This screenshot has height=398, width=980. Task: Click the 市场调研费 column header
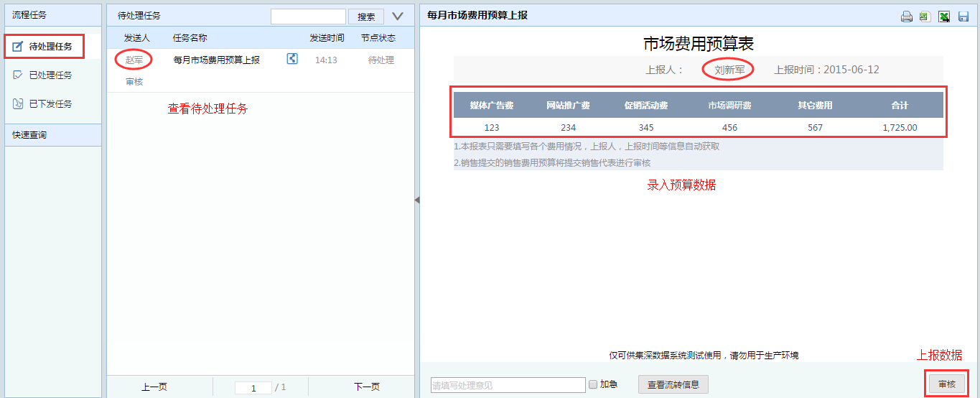[x=729, y=105]
